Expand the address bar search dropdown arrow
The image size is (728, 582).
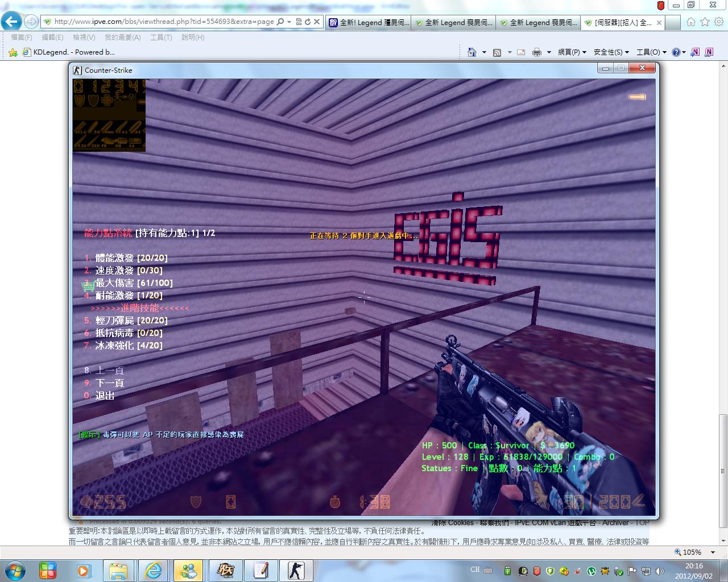pyautogui.click(x=289, y=22)
